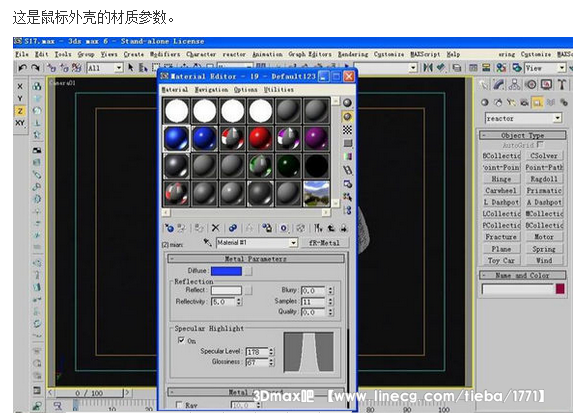
Task: Click the blue Diffuse color swatch
Action: (x=226, y=271)
